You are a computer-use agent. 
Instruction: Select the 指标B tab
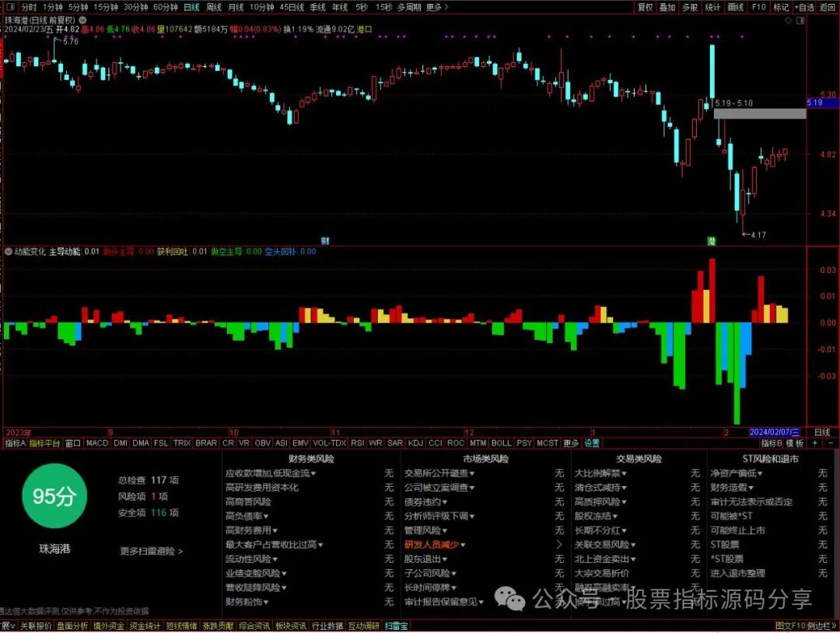click(772, 443)
